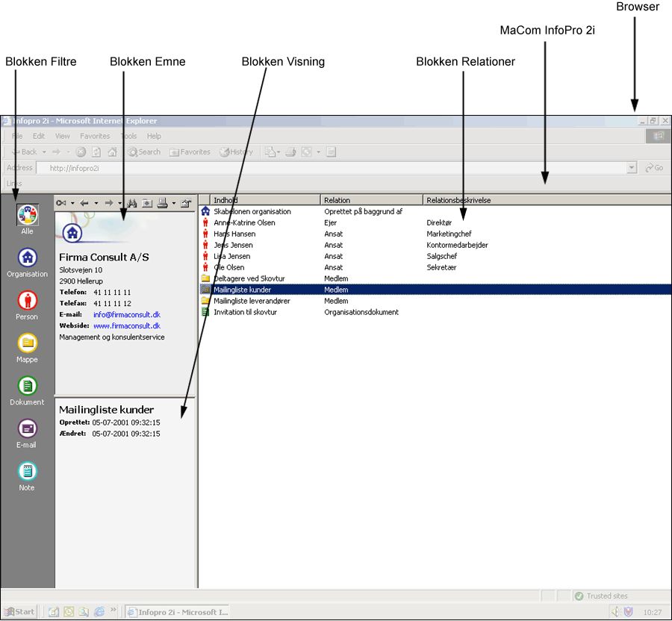Click the house icon beside Skabelonen organisation

point(206,211)
